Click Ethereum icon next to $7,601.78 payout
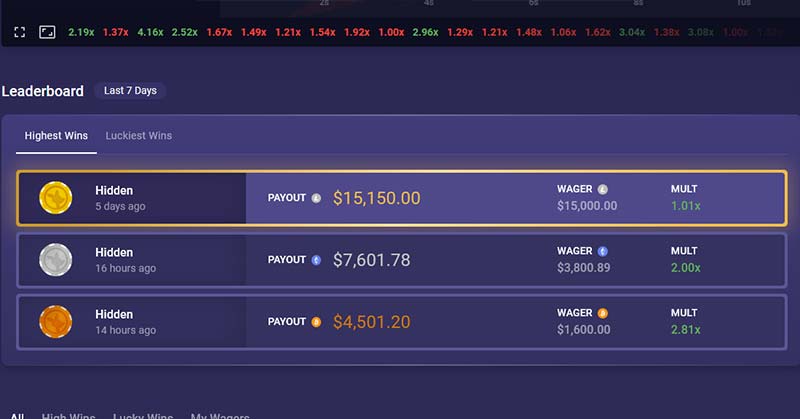The image size is (800, 419). 316,260
